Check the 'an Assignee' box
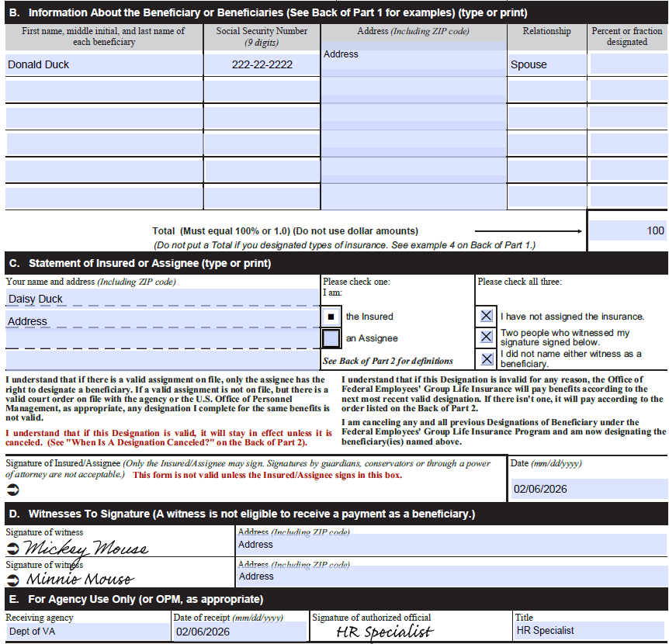 click(331, 338)
